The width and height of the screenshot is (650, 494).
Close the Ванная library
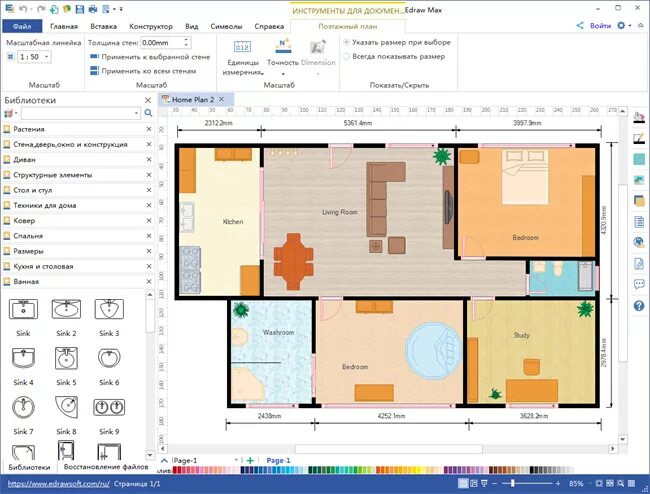(149, 281)
